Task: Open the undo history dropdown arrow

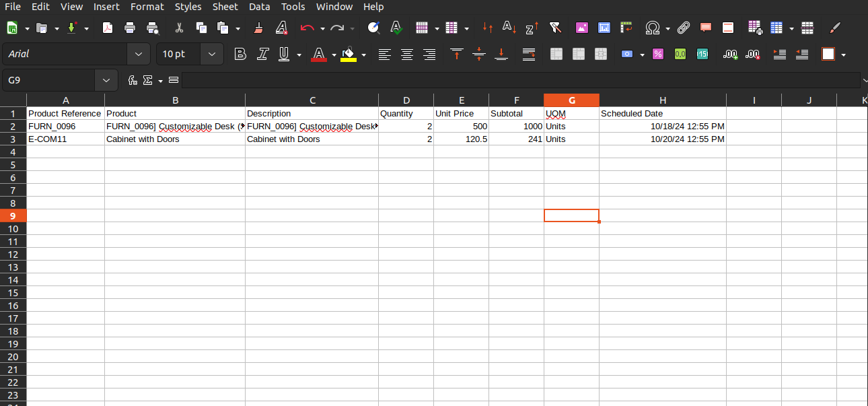Action: 322,29
